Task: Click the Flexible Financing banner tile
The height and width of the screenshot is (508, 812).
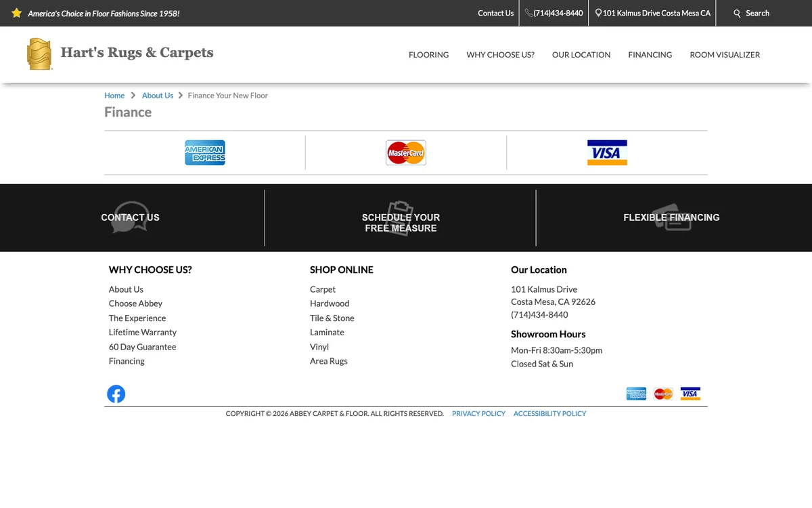Action: click(671, 217)
